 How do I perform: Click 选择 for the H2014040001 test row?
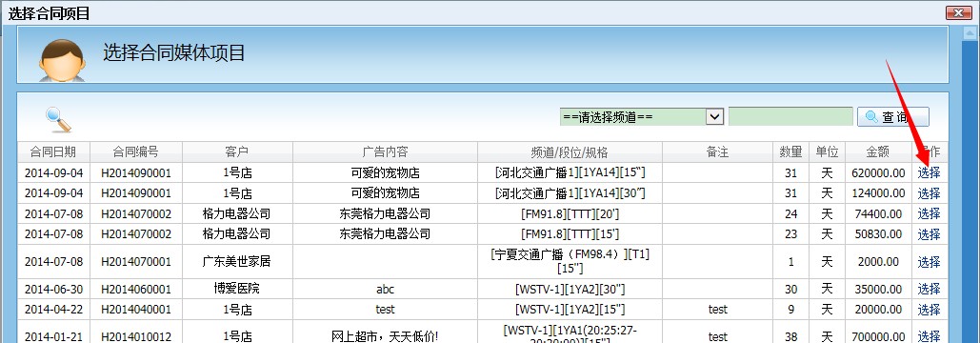[929, 310]
